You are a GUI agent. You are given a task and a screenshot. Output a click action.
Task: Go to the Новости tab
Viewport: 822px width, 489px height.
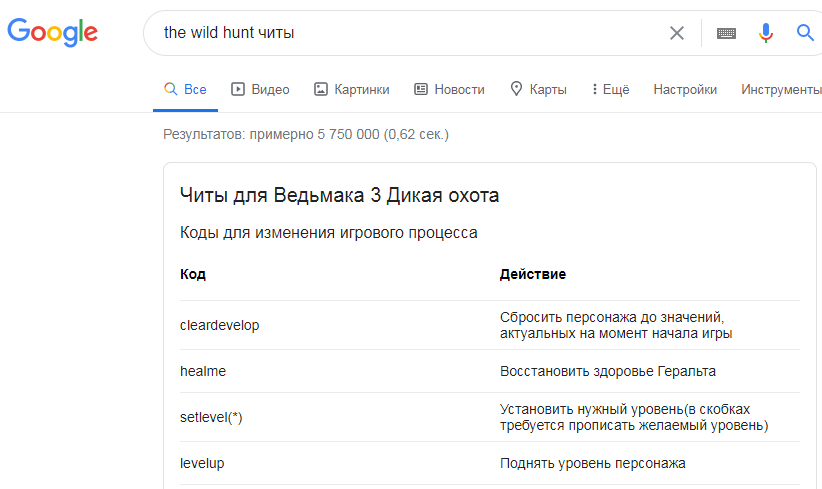(x=449, y=89)
